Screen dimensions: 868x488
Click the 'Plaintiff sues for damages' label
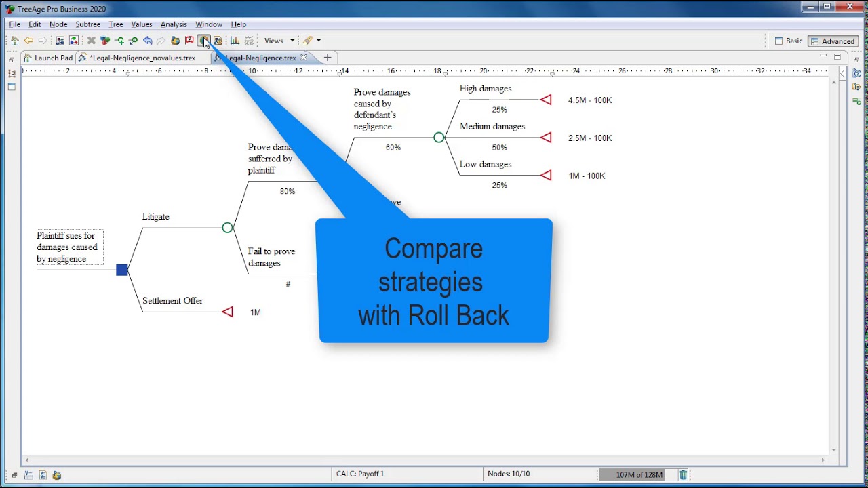click(x=70, y=247)
